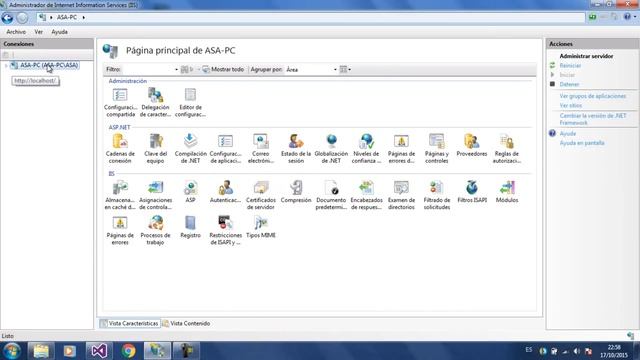This screenshot has height=360, width=640.
Task: Open Compresión feature
Action: click(x=296, y=191)
